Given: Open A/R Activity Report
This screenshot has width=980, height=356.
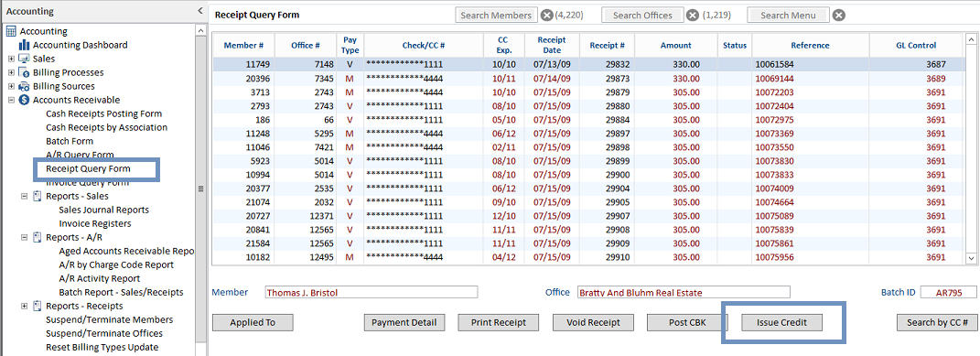Looking at the screenshot, I should [x=100, y=278].
